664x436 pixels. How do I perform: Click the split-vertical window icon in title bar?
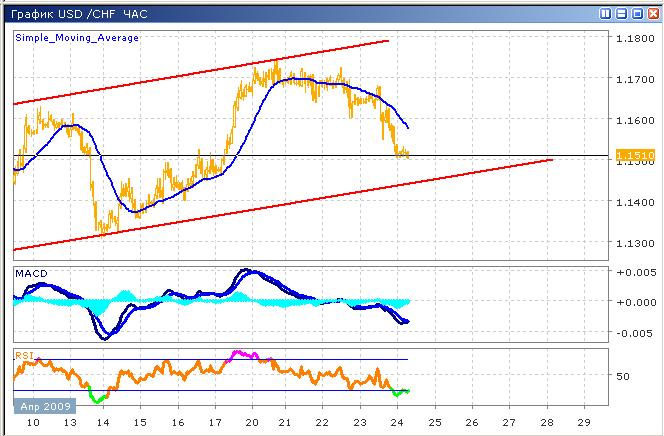(606, 14)
